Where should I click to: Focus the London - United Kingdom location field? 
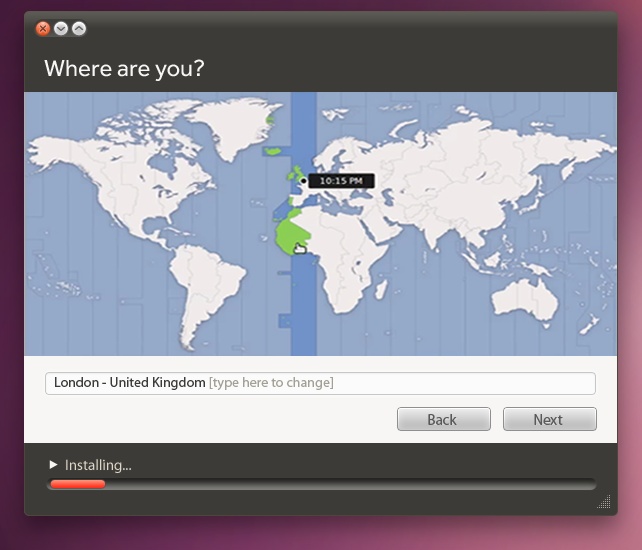(x=320, y=383)
